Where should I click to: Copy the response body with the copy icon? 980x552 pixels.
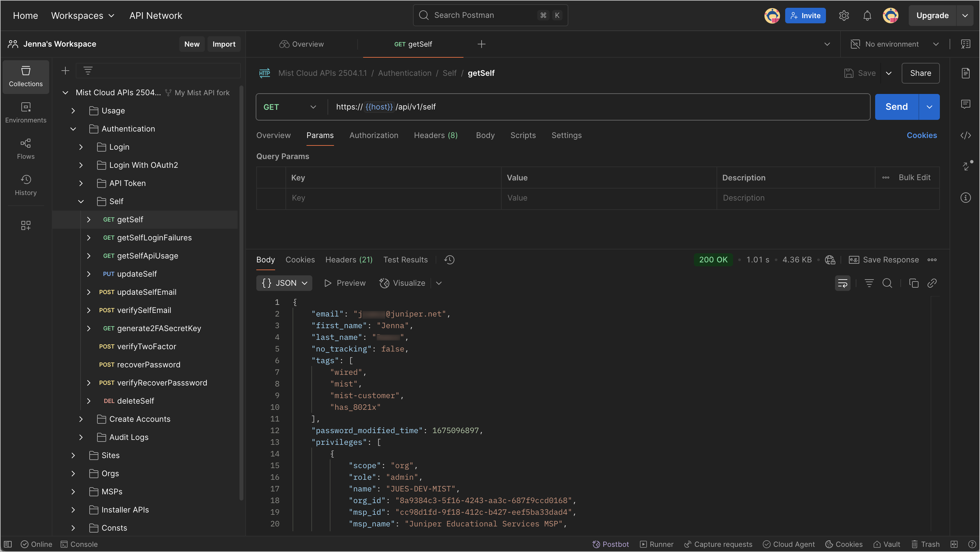pos(913,283)
